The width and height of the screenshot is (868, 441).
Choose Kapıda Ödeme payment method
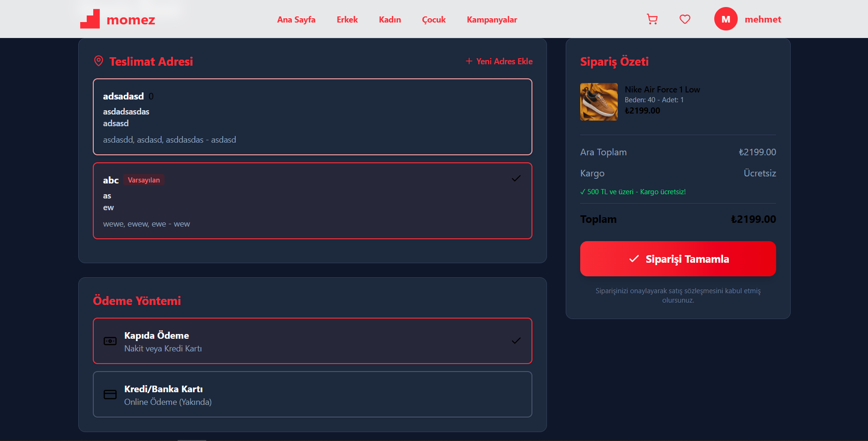point(312,341)
